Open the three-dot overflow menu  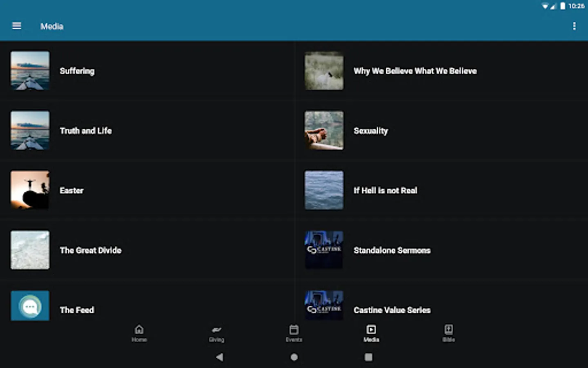[x=574, y=26]
